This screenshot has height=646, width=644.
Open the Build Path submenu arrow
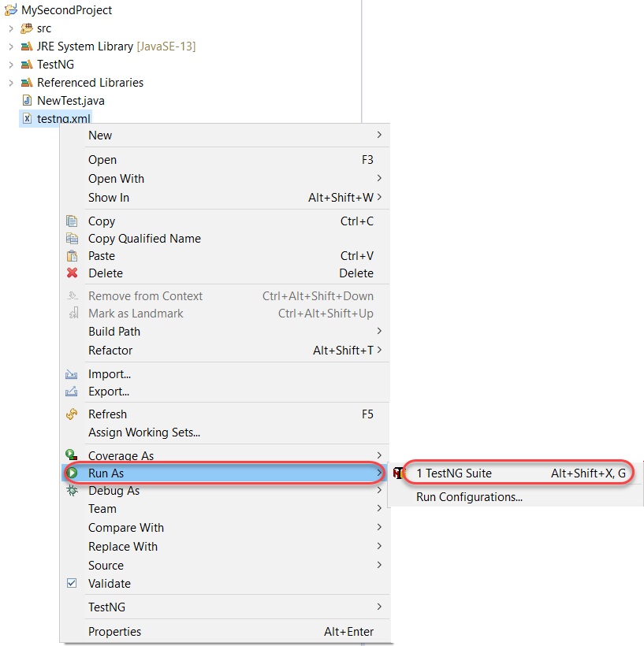click(x=379, y=331)
